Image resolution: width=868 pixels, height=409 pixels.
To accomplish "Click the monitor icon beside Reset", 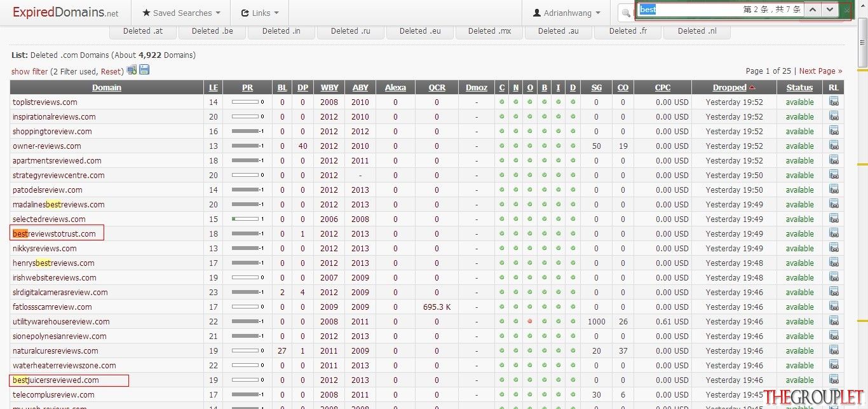I will click(x=132, y=70).
